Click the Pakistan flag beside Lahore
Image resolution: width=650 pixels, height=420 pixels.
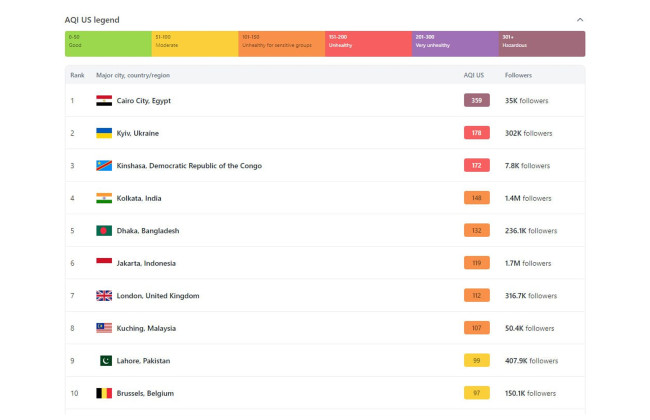click(104, 361)
